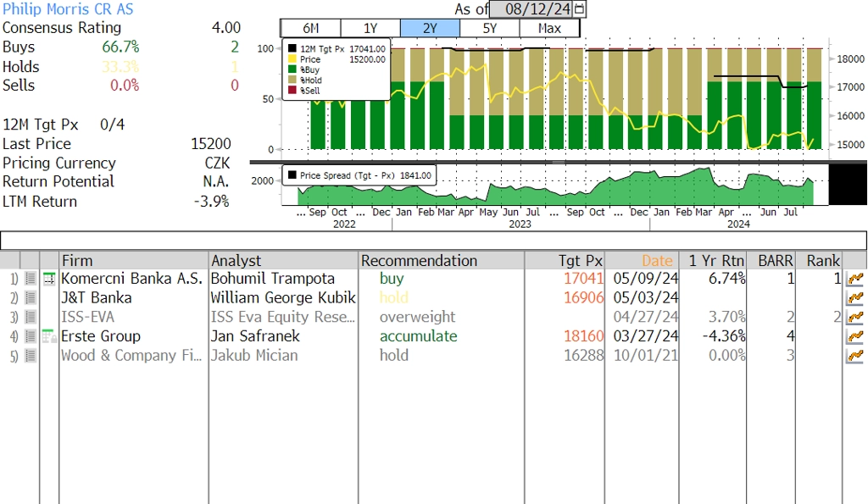This screenshot has width=868, height=504.
Task: Click the LTM Return value -3.9%
Action: [211, 202]
